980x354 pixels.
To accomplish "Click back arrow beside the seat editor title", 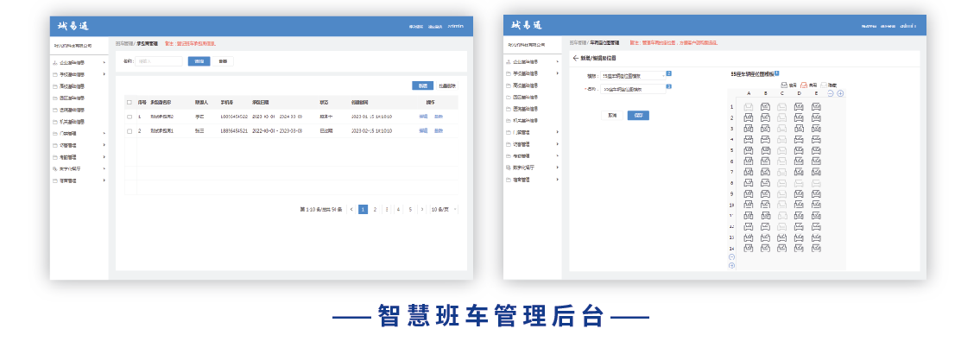I will (x=576, y=58).
